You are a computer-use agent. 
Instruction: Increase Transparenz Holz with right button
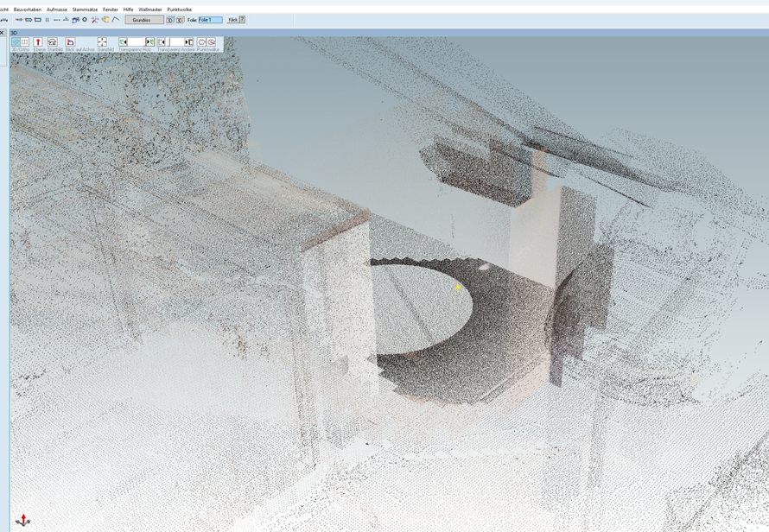(150, 41)
